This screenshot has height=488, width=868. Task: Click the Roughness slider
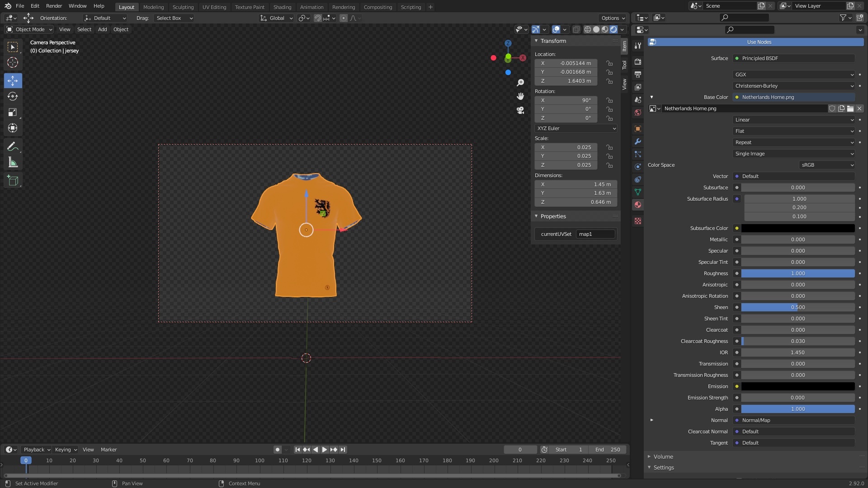[x=798, y=273]
